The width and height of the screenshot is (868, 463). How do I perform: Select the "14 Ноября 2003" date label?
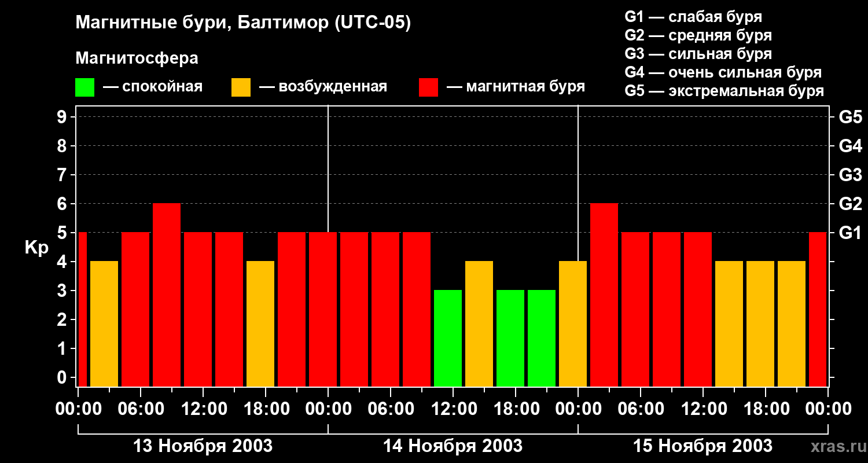point(453,446)
